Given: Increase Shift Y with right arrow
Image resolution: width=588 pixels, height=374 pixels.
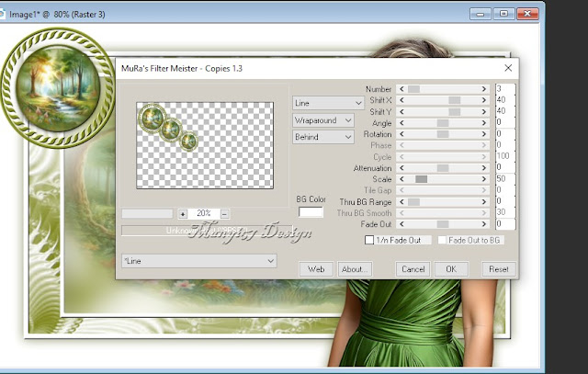Looking at the screenshot, I should 484,111.
